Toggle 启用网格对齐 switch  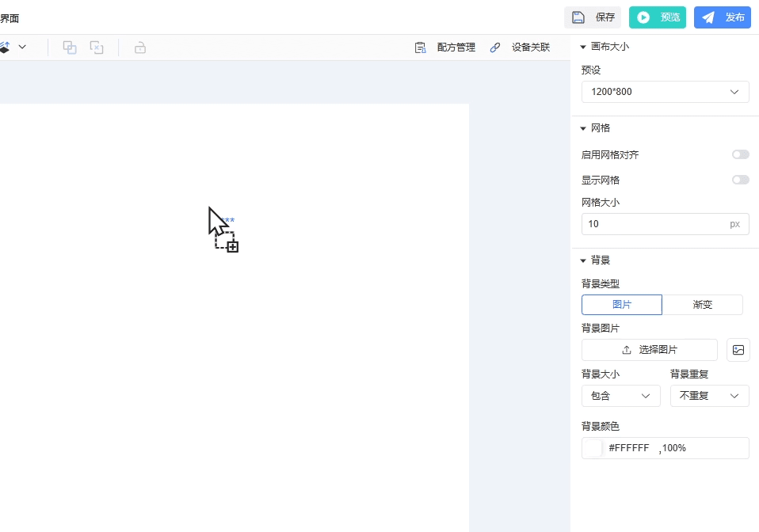click(740, 155)
